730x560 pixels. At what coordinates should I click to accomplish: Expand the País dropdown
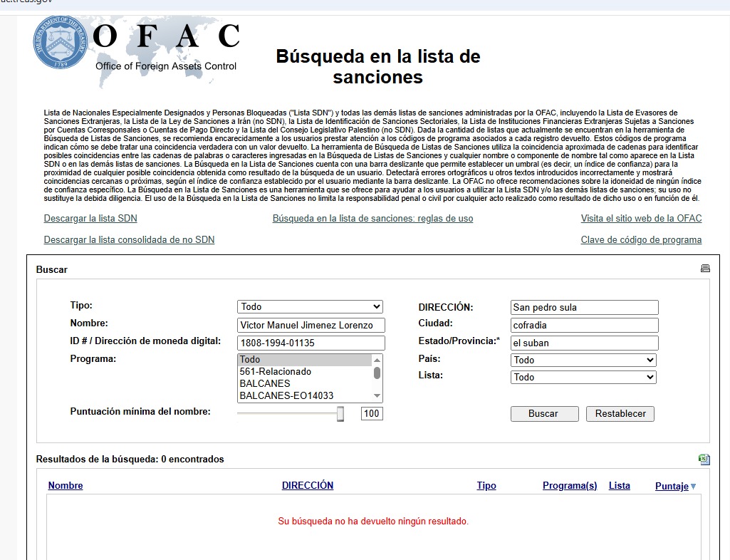click(583, 360)
